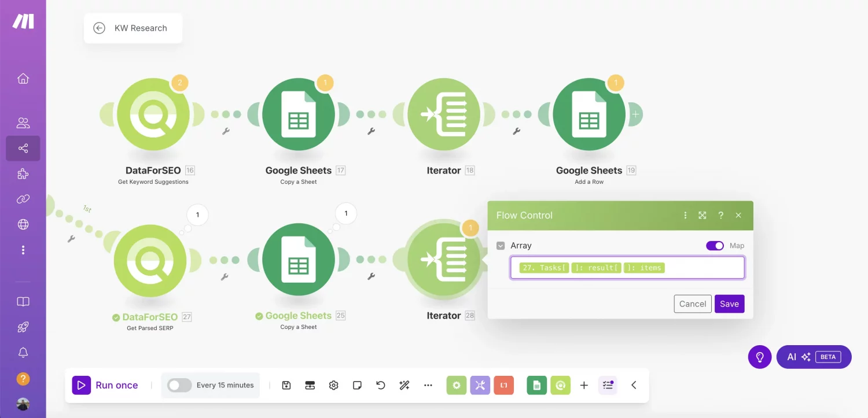Collapse toolbar with left chevron
The height and width of the screenshot is (418, 868).
click(634, 385)
